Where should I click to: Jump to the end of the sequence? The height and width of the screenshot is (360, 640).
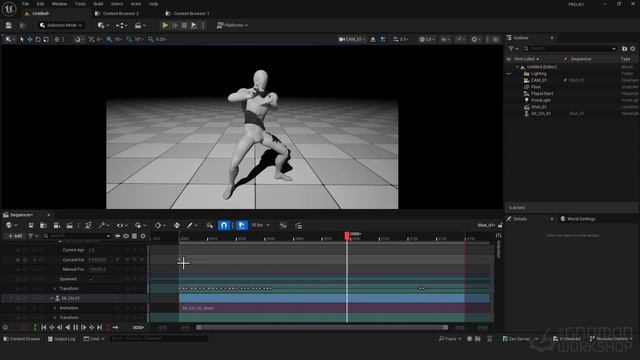[x=100, y=327]
